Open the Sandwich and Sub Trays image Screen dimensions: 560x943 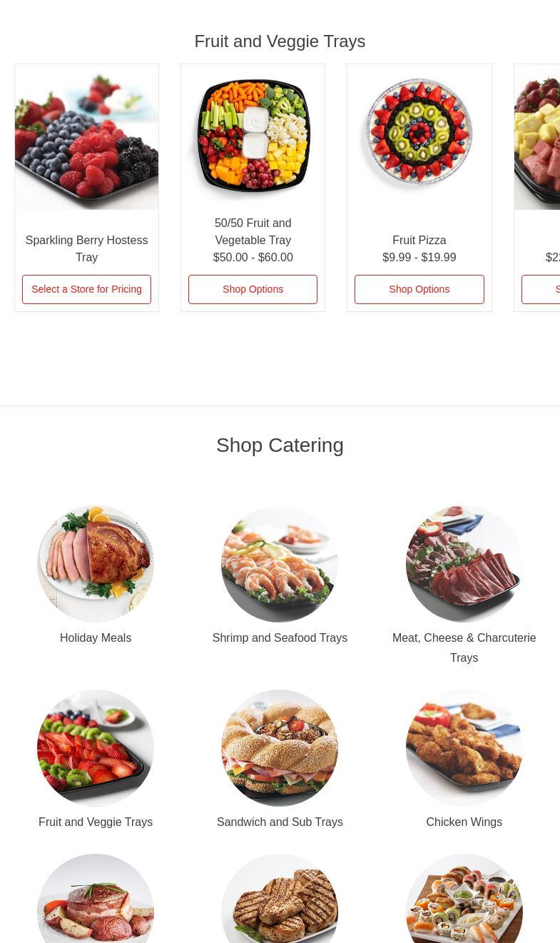pyautogui.click(x=280, y=748)
